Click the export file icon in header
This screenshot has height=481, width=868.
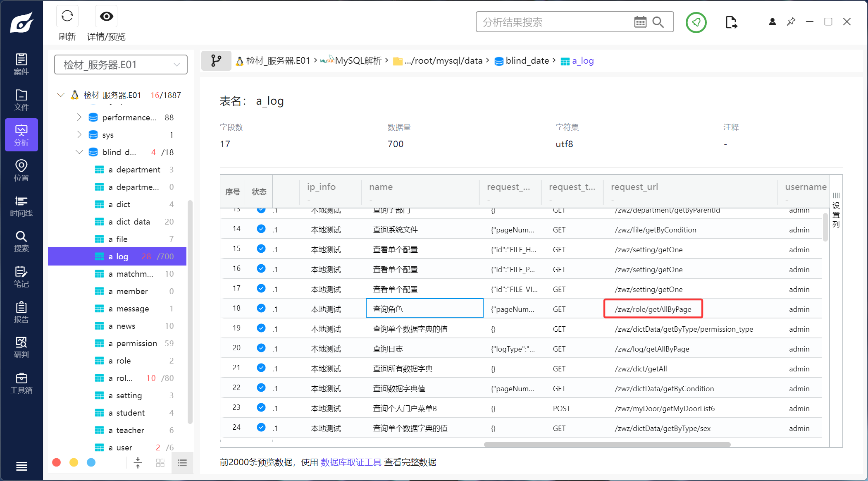tap(731, 22)
